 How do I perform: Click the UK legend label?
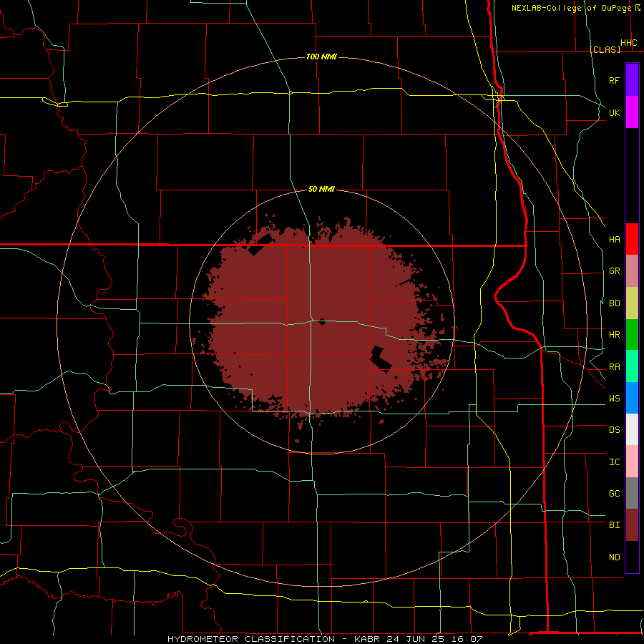(614, 112)
